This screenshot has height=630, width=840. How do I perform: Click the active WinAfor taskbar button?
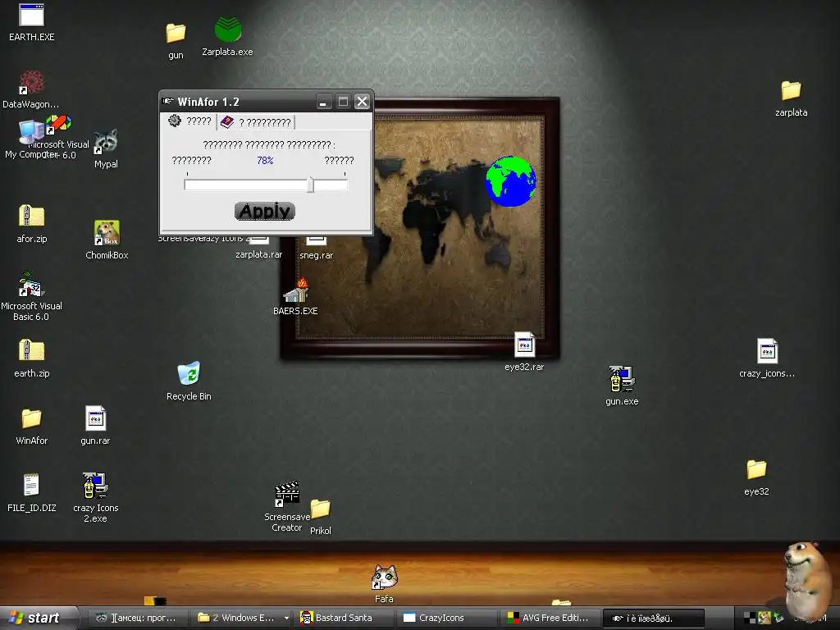point(654,618)
